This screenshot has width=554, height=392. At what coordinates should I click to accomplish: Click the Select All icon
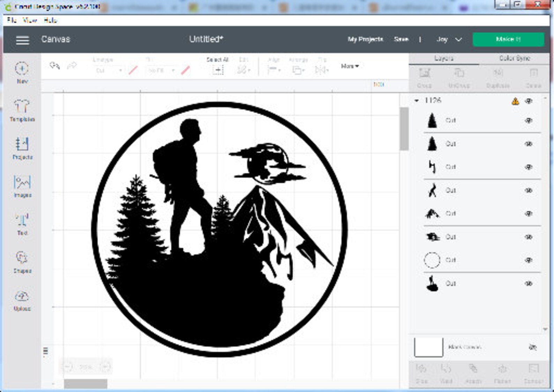(x=218, y=70)
